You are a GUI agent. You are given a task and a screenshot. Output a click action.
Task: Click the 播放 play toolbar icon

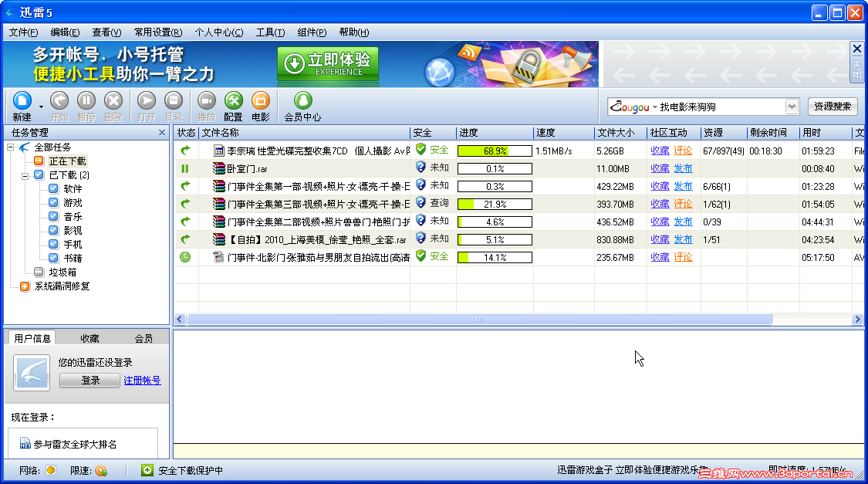pos(207,101)
